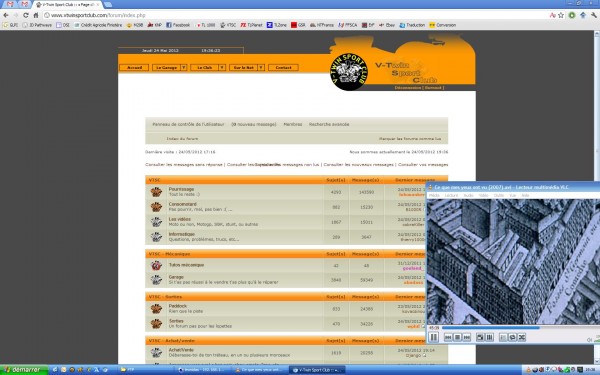
Task: Click the Achat/Vente forum icon
Action: (156, 352)
